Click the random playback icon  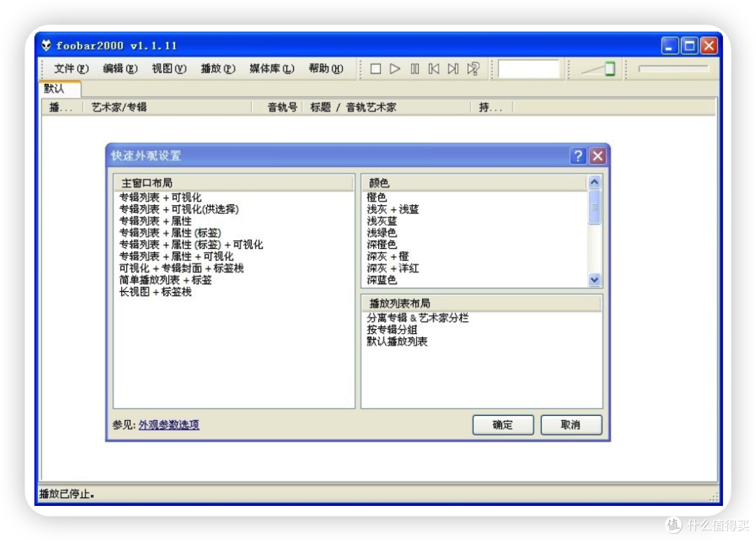pos(473,69)
